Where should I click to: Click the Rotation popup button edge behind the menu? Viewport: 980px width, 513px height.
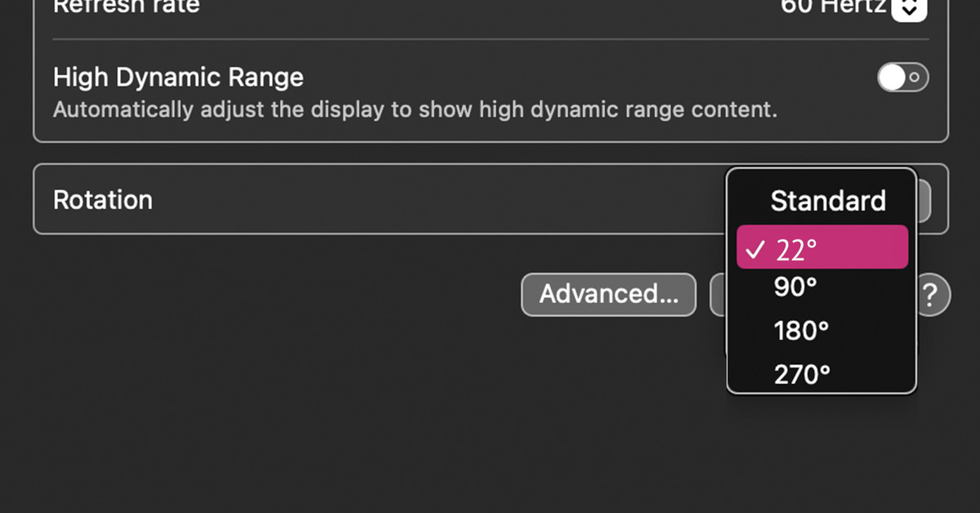tap(924, 201)
